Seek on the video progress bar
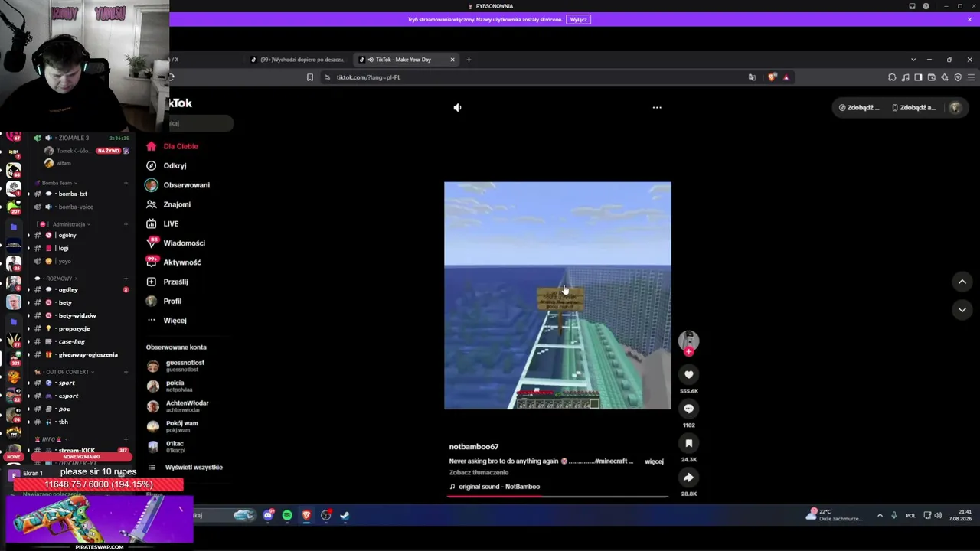 pos(557,496)
